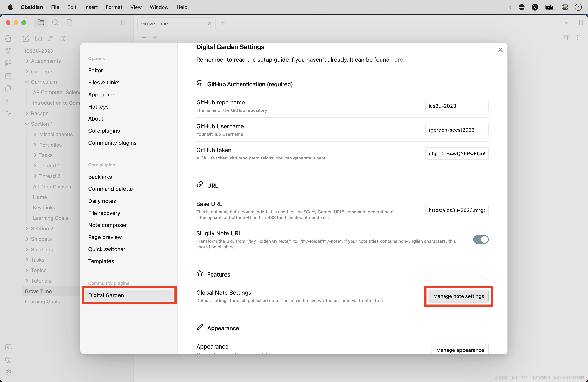Open the Format menu in menu bar
The width and height of the screenshot is (588, 382).
[x=114, y=7]
